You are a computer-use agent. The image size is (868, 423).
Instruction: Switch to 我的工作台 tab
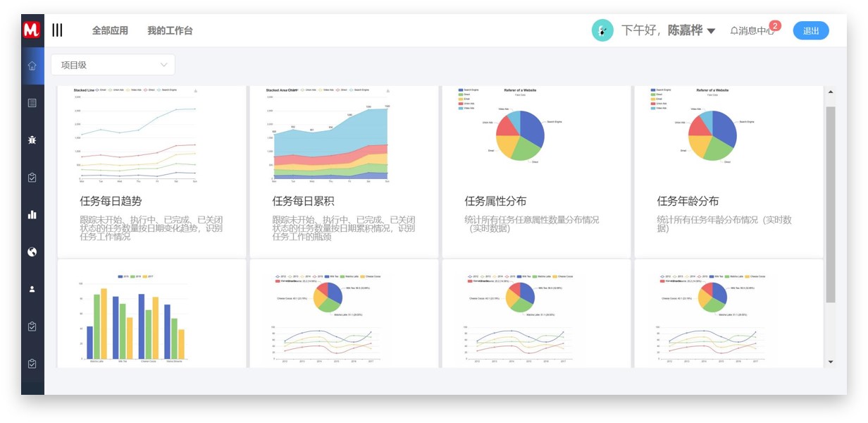[170, 30]
